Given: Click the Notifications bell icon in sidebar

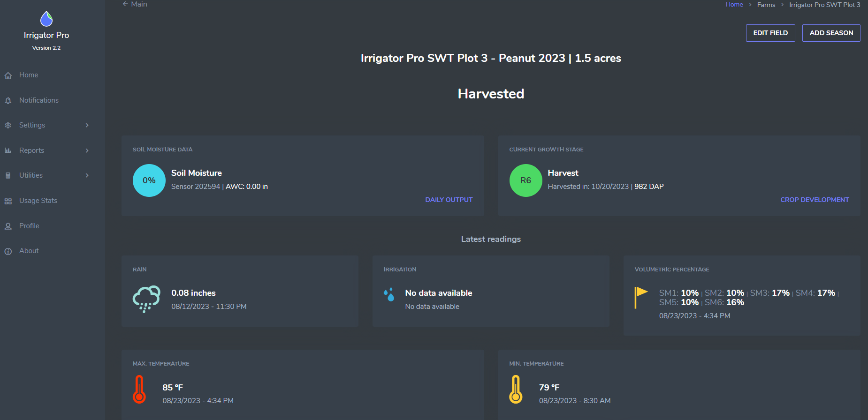Looking at the screenshot, I should point(8,101).
